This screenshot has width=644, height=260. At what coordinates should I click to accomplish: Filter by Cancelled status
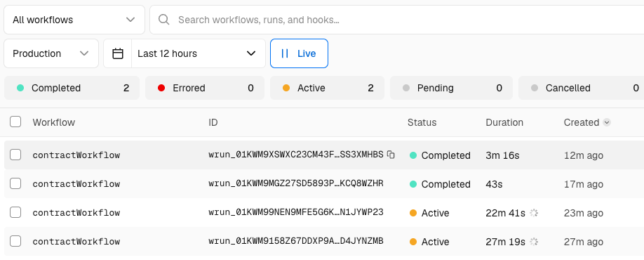coord(581,88)
